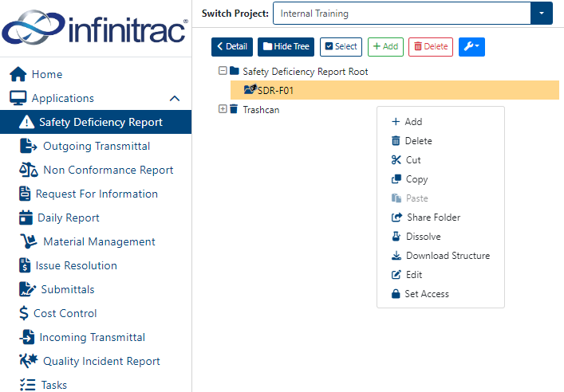Click the Material Management dolly icon
This screenshot has width=564, height=392.
(x=29, y=241)
